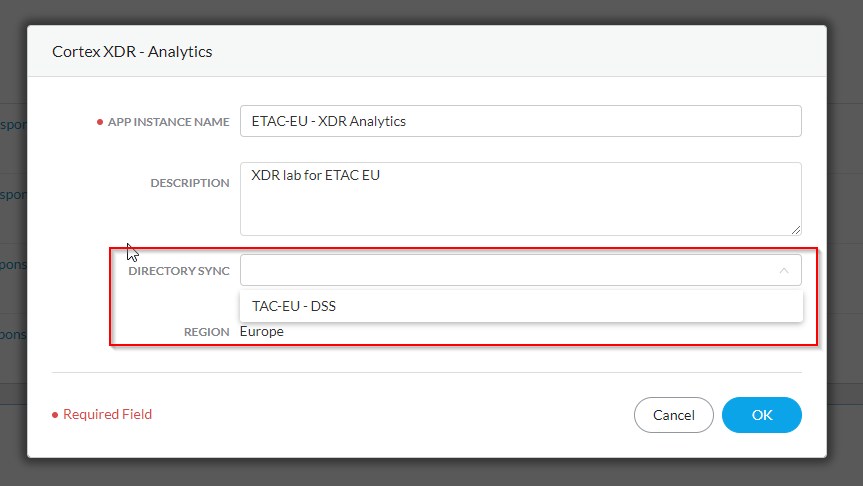
Task: Click the divider line above the footer buttons
Action: [x=426, y=373]
